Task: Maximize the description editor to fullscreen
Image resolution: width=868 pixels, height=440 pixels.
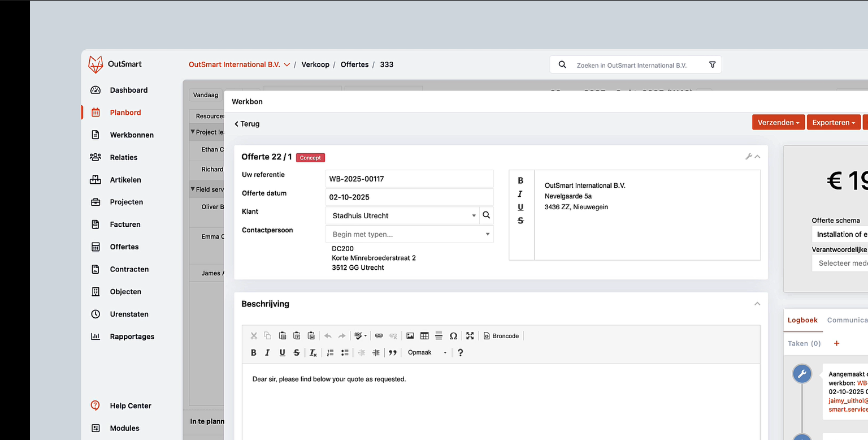Action: coord(470,336)
